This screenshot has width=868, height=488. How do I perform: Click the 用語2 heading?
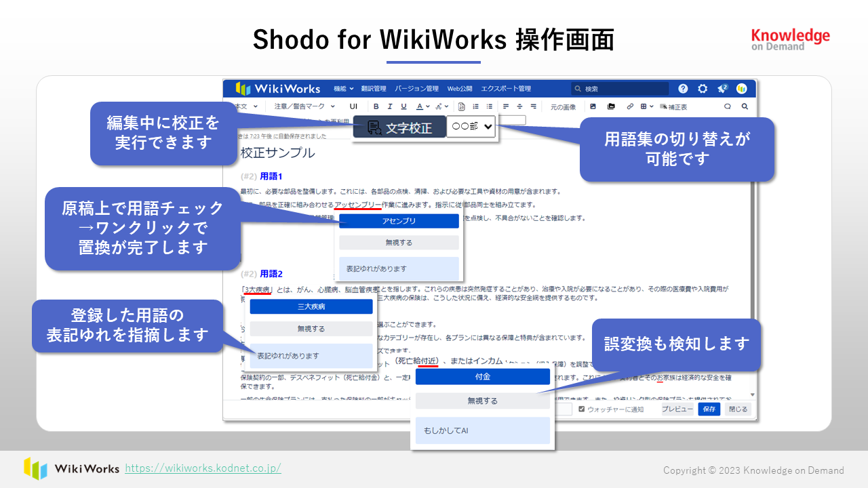[271, 274]
